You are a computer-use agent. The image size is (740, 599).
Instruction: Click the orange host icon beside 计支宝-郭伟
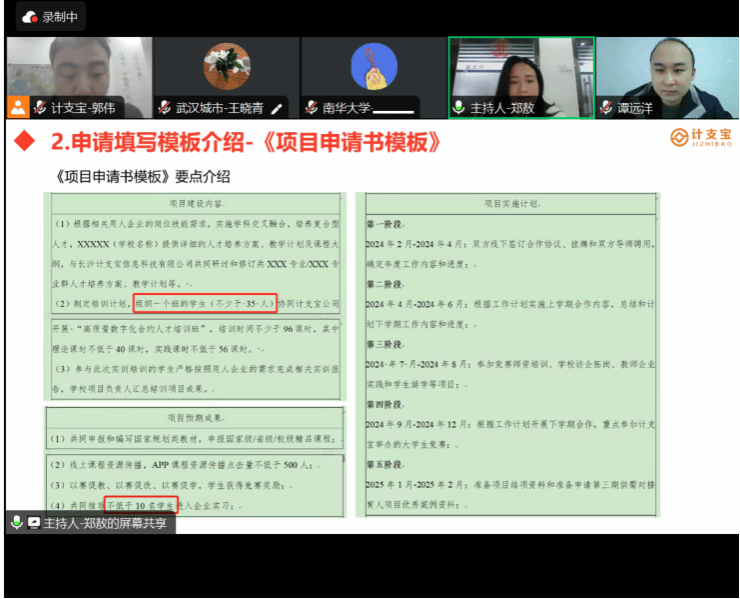tap(17, 107)
